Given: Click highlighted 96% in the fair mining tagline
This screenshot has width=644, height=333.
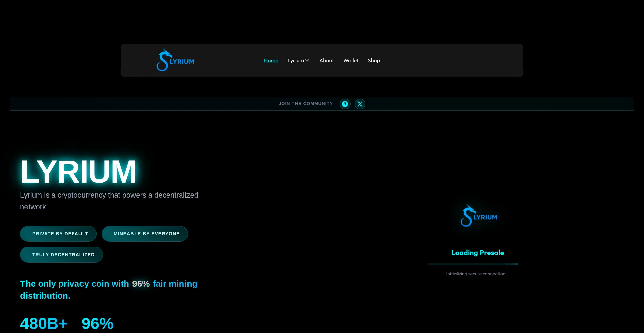Looking at the screenshot, I should 141,284.
